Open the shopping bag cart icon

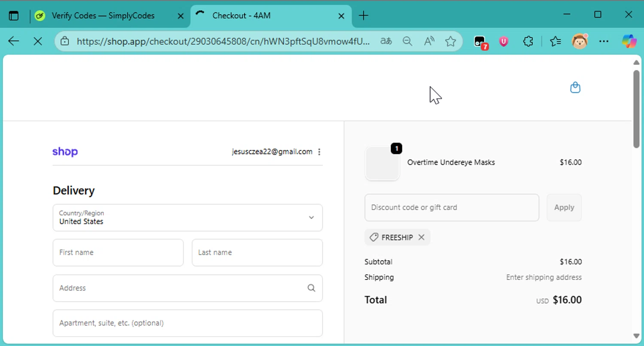click(575, 88)
